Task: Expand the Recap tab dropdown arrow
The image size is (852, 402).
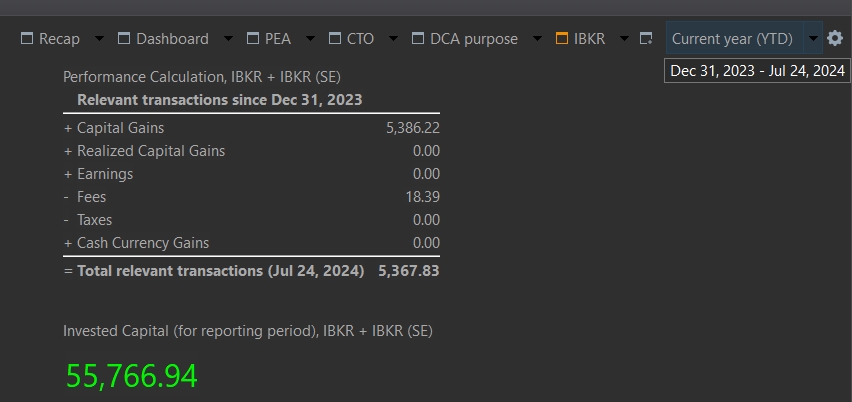Action: [99, 39]
